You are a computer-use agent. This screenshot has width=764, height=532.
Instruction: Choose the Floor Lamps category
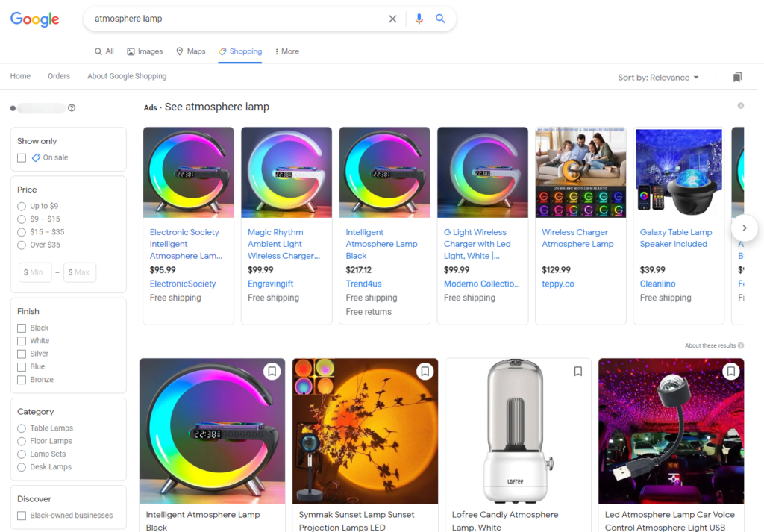(22, 442)
